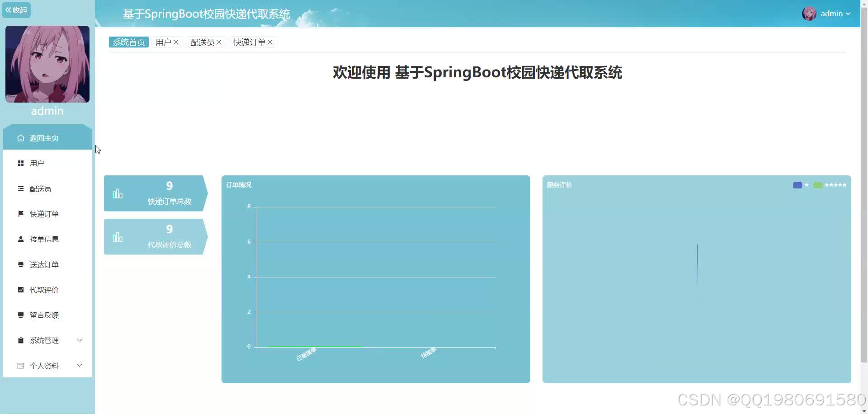Open the 接单信息 sidebar menu item
Image resolution: width=868 pixels, height=414 pixels.
(47, 239)
